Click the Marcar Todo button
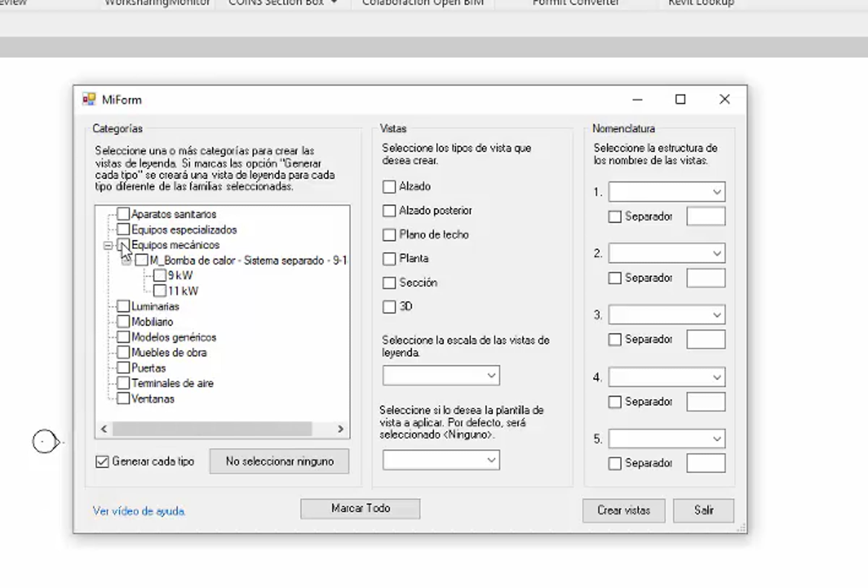 pos(361,508)
